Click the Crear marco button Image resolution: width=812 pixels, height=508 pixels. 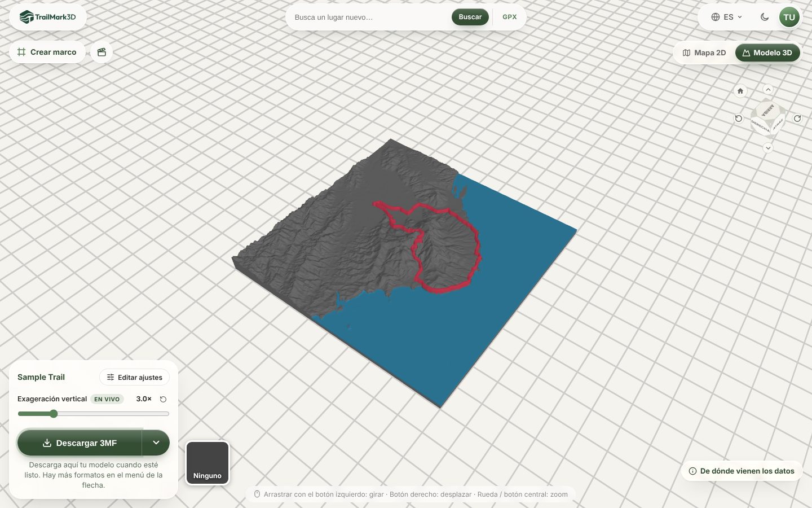[47, 52]
